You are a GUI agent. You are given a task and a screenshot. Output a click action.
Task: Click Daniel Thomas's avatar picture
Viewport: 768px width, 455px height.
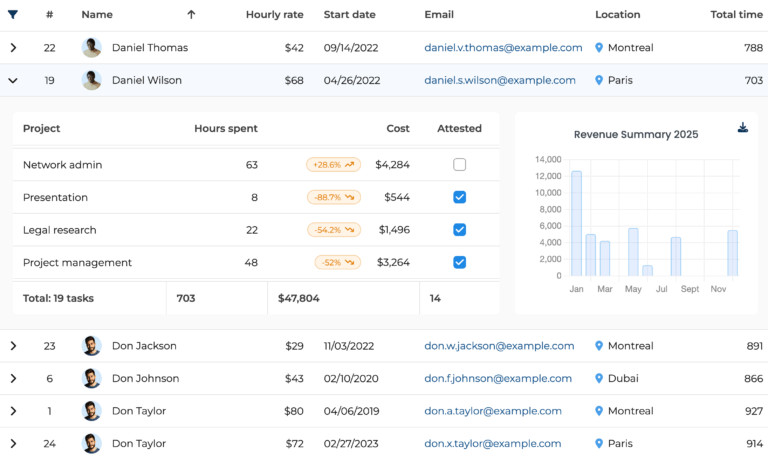click(92, 48)
